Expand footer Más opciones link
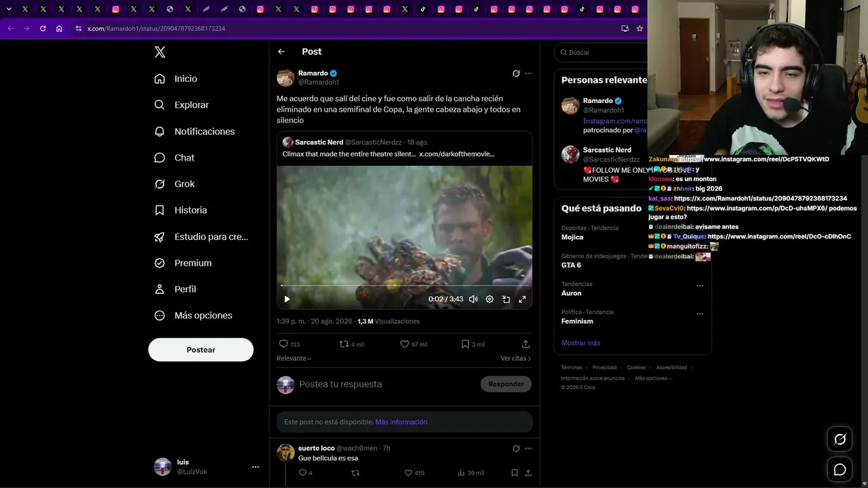The height and width of the screenshot is (488, 868). coord(654,379)
